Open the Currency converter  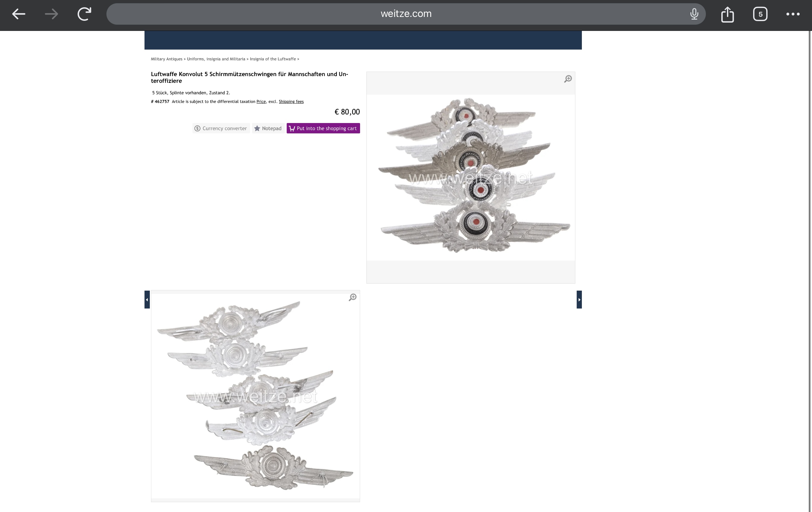(x=221, y=128)
